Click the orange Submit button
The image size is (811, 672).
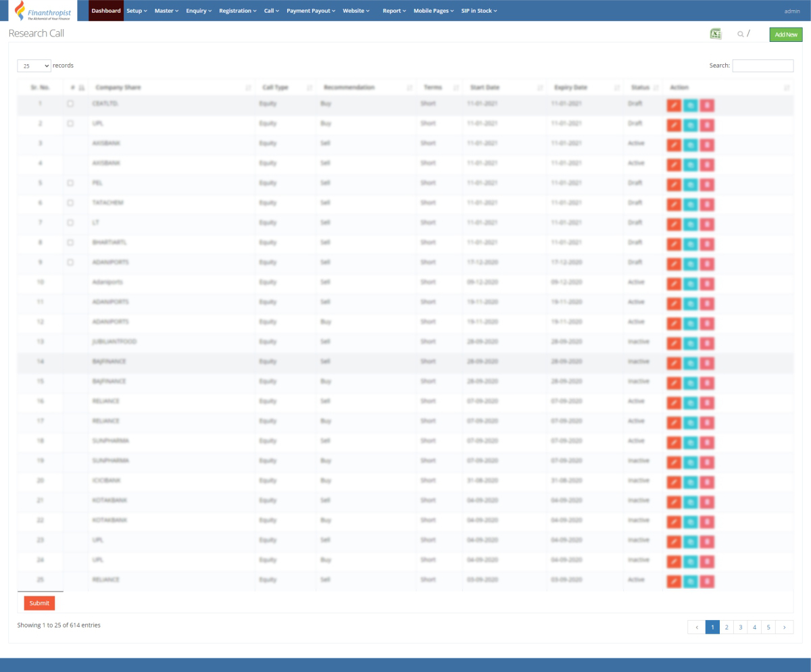point(39,603)
